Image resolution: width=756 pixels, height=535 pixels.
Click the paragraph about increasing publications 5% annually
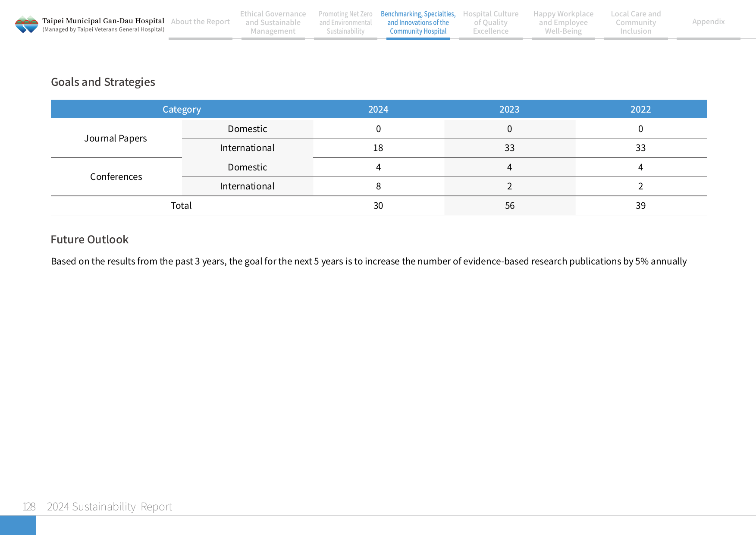coord(369,261)
